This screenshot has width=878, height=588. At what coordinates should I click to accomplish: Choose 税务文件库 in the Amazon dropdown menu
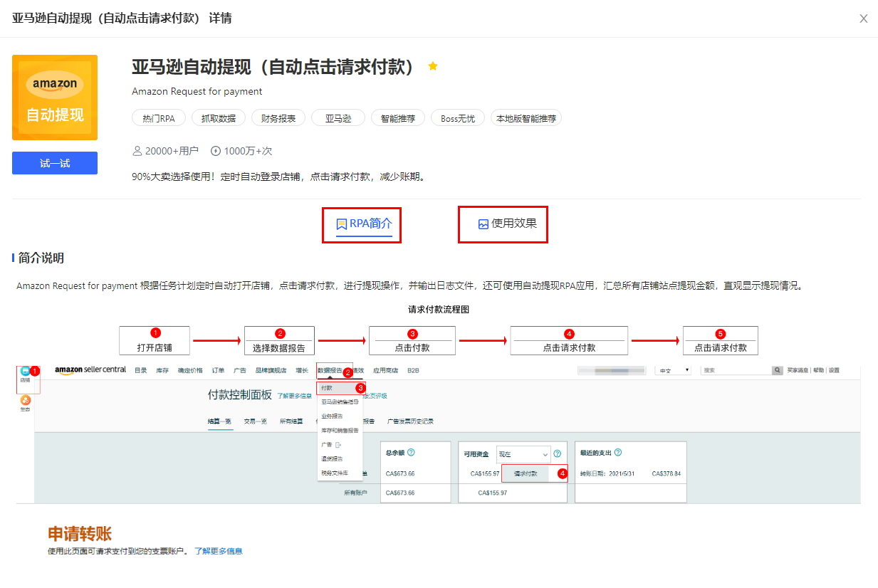[x=333, y=473]
